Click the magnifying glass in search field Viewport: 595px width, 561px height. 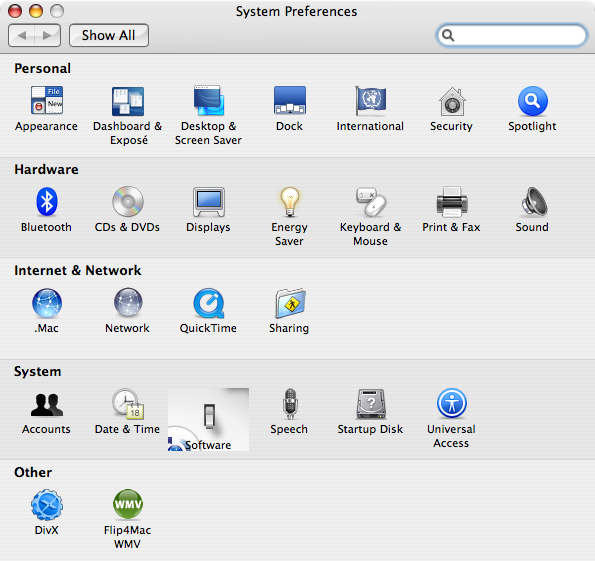[448, 35]
